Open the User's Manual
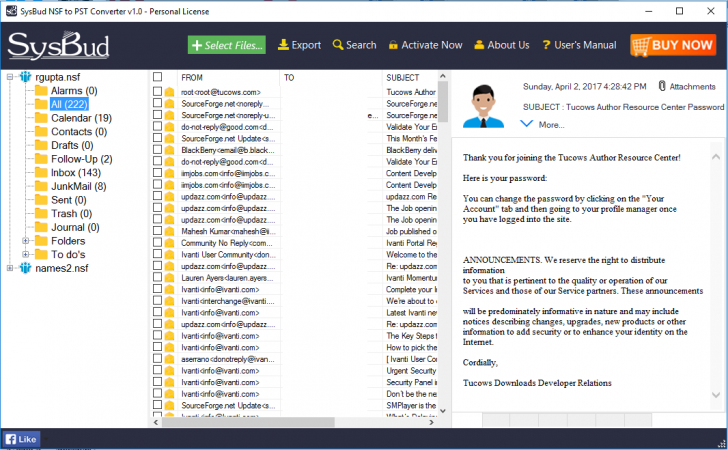728x450 pixels. 579,45
